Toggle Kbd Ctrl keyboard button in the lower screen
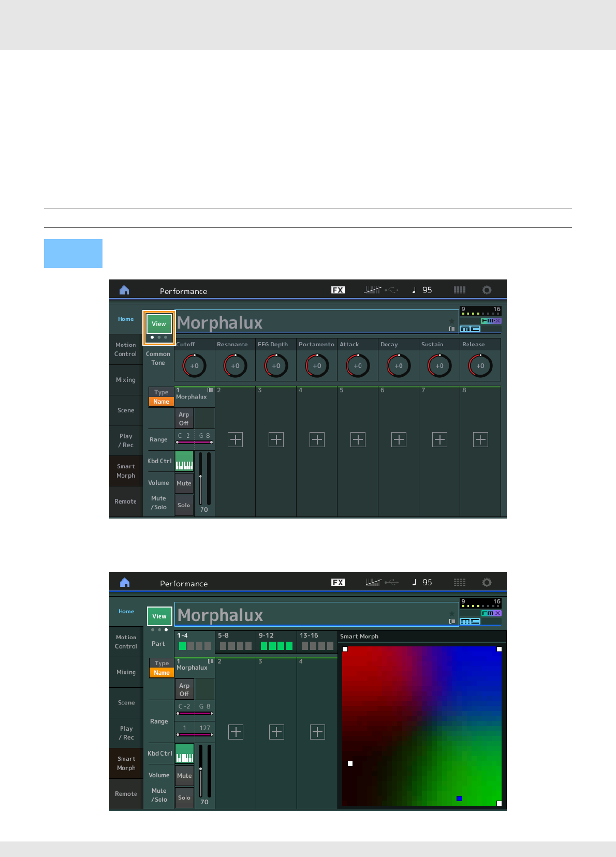The width and height of the screenshot is (616, 857). click(x=185, y=753)
